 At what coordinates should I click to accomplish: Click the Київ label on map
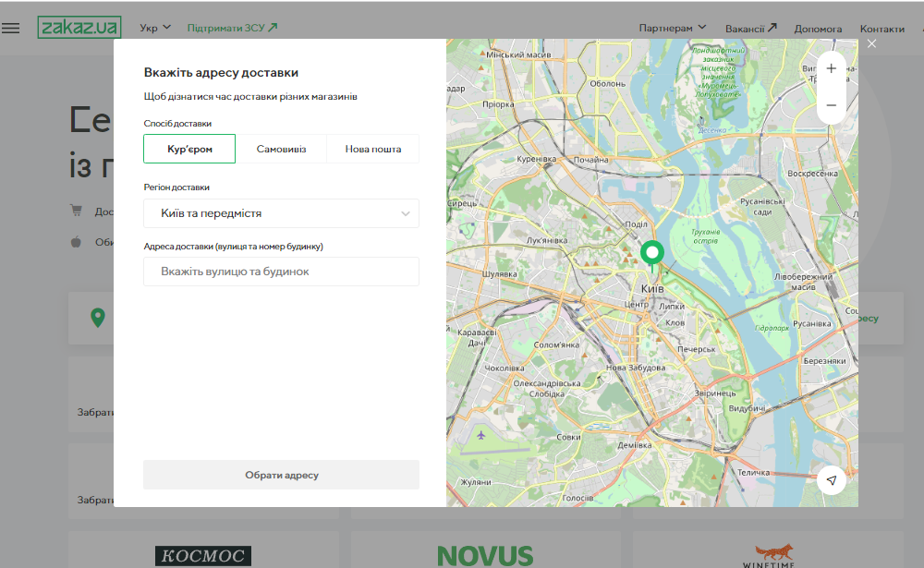[x=652, y=289]
